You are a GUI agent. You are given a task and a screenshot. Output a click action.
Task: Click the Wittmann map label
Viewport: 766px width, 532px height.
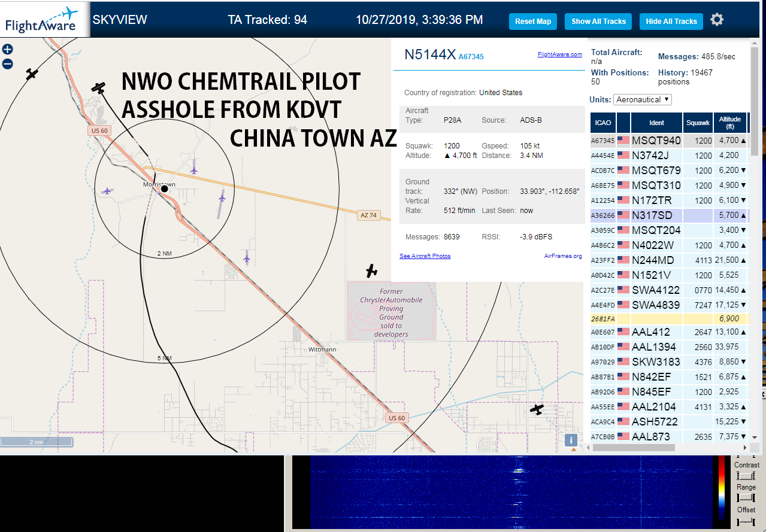coord(322,349)
